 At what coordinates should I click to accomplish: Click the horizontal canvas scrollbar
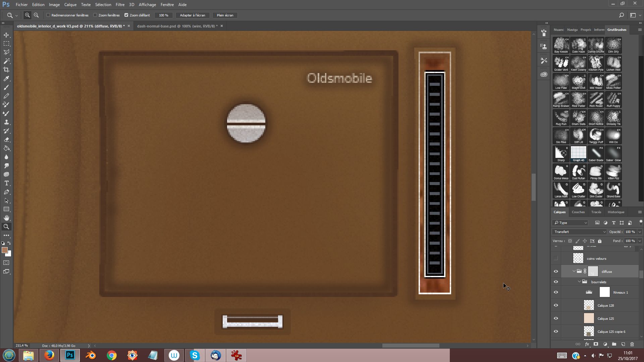(411, 346)
